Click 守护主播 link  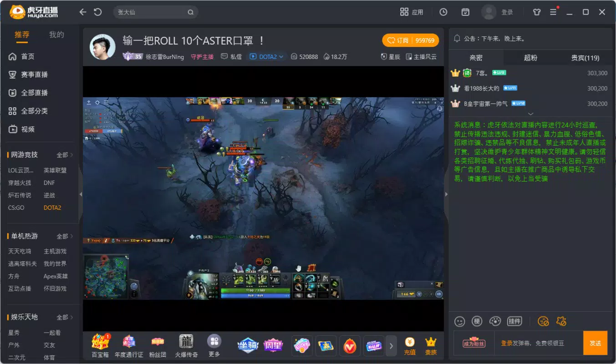[x=202, y=57]
